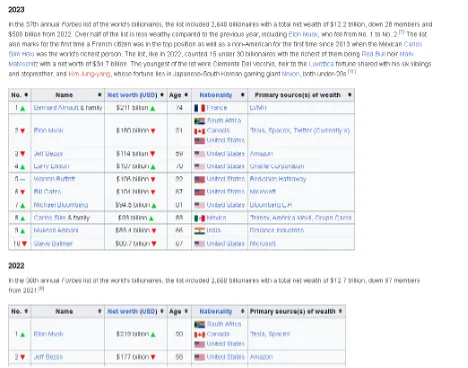Open the LVMH link

click(x=258, y=108)
